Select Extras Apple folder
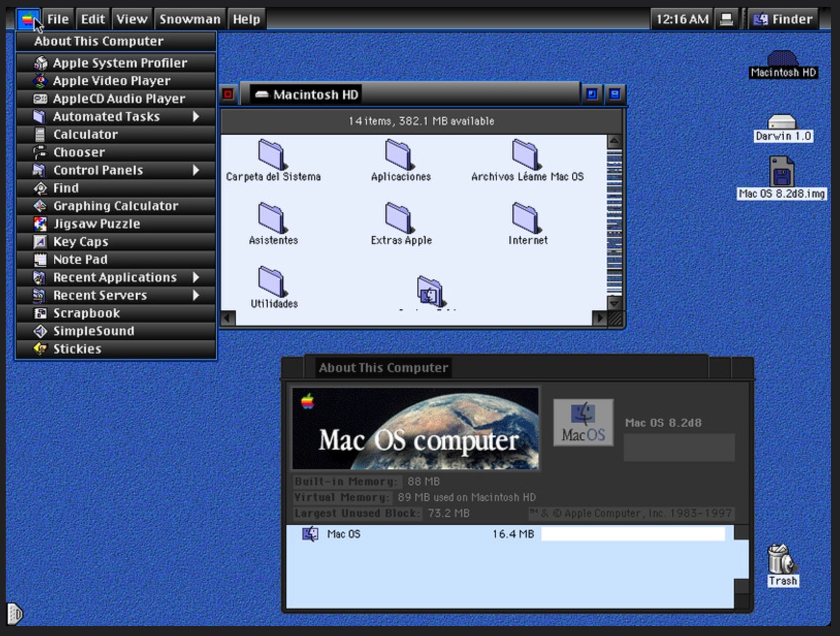 click(401, 224)
